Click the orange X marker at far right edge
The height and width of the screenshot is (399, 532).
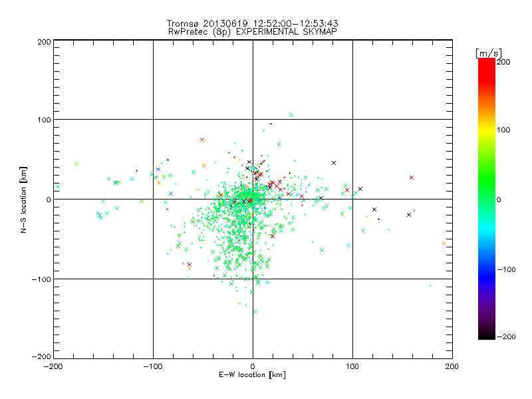[444, 243]
